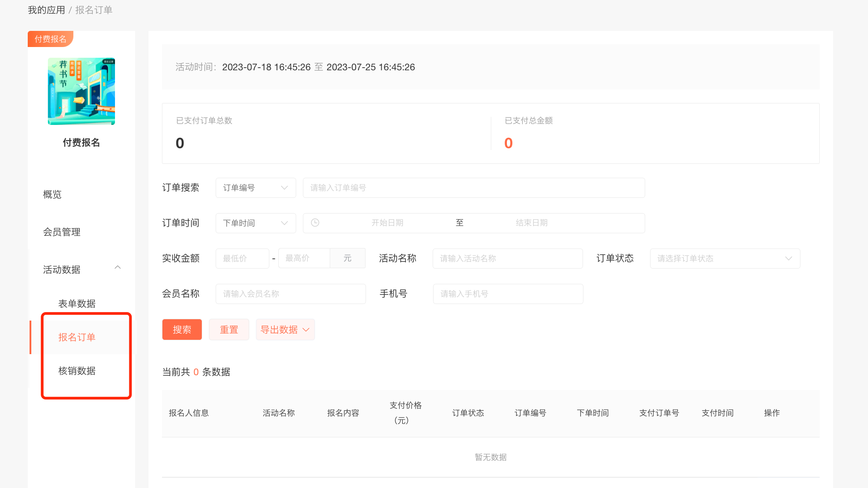The image size is (868, 488).
Task: Select 核销数据 submenu item
Action: click(77, 371)
